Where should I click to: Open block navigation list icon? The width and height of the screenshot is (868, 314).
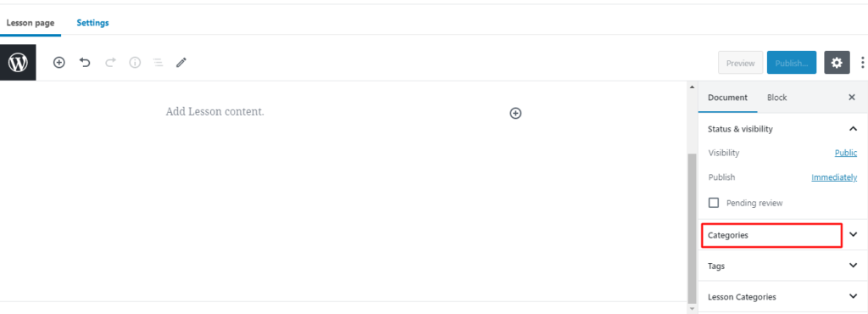(159, 63)
